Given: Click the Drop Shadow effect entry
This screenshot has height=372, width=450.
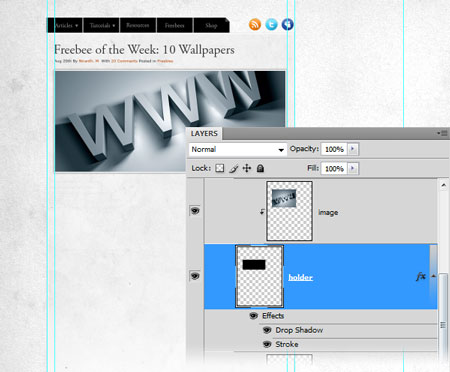Looking at the screenshot, I should click(299, 330).
